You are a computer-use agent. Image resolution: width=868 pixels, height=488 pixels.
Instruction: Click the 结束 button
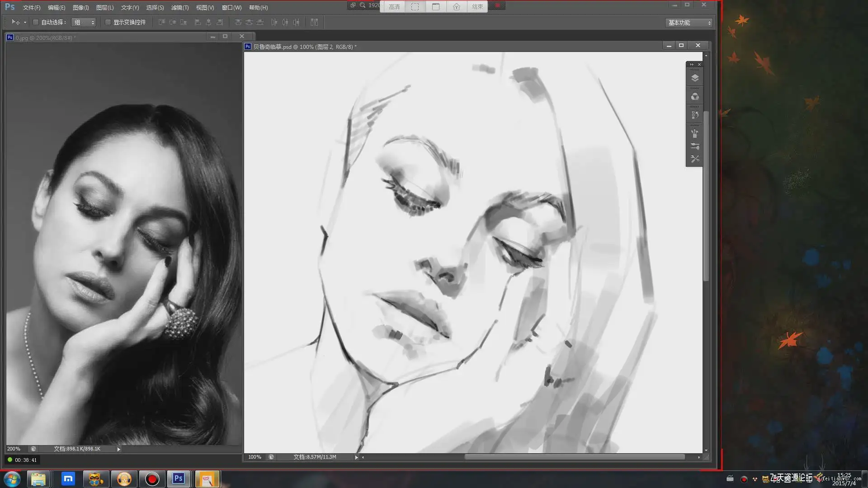coord(477,7)
